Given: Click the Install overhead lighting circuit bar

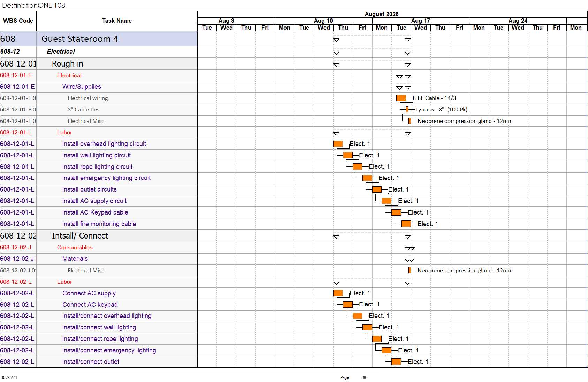Looking at the screenshot, I should coord(338,144).
